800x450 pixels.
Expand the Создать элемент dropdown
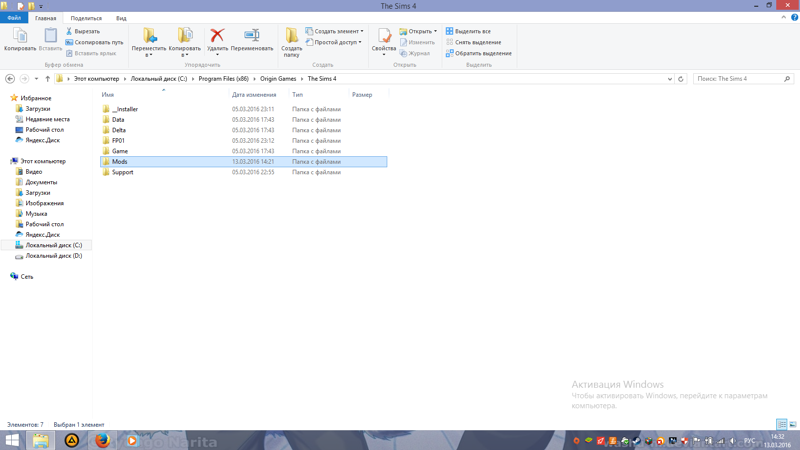click(362, 31)
